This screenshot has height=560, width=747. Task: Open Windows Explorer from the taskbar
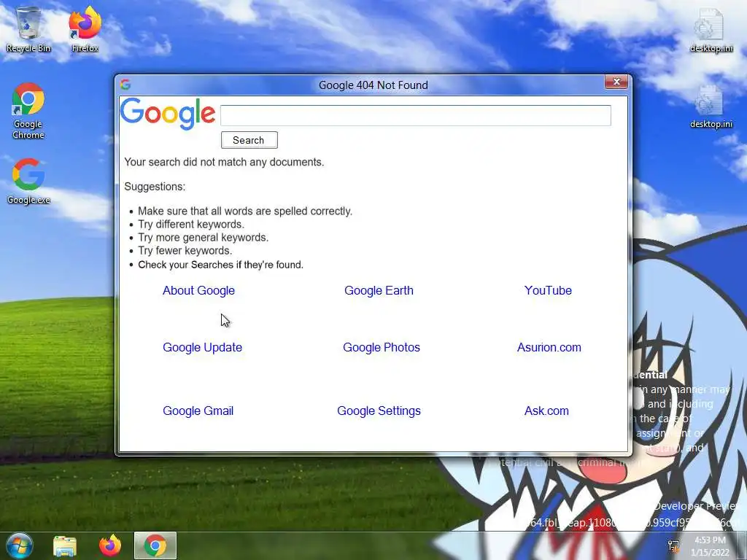tap(65, 546)
